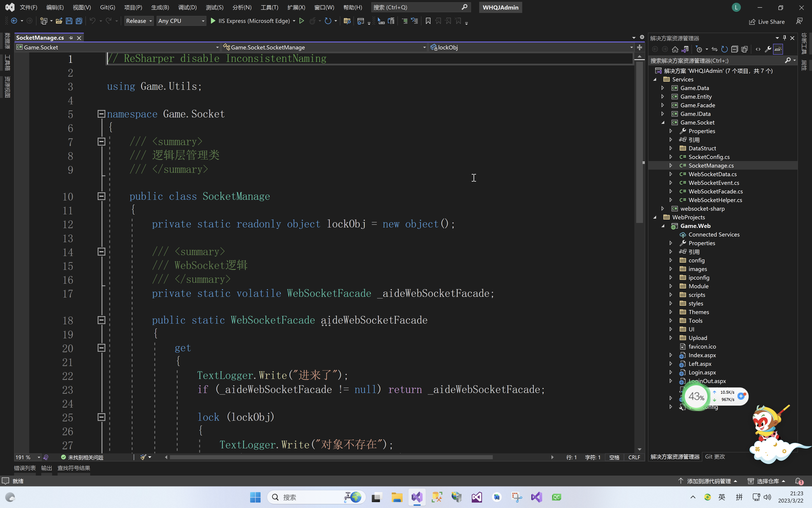The image size is (812, 508).
Task: Click the 未找到相关问题 status indicator
Action: tap(82, 457)
